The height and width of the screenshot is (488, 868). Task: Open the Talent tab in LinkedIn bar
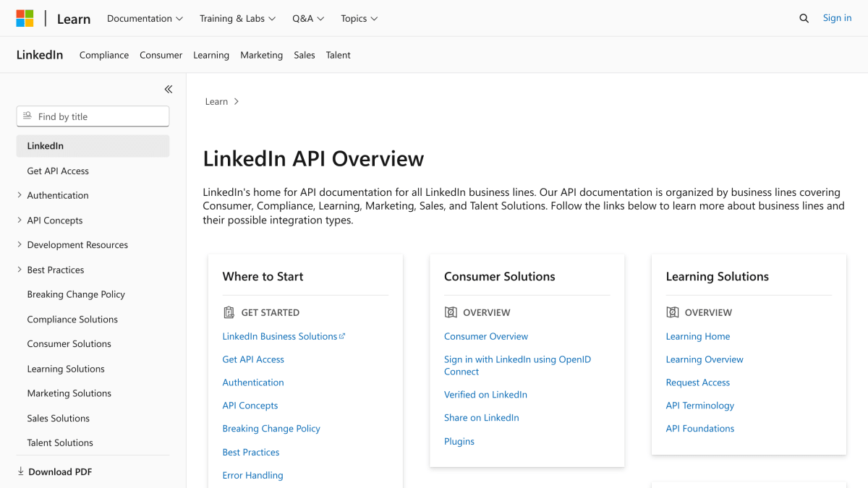(x=338, y=55)
